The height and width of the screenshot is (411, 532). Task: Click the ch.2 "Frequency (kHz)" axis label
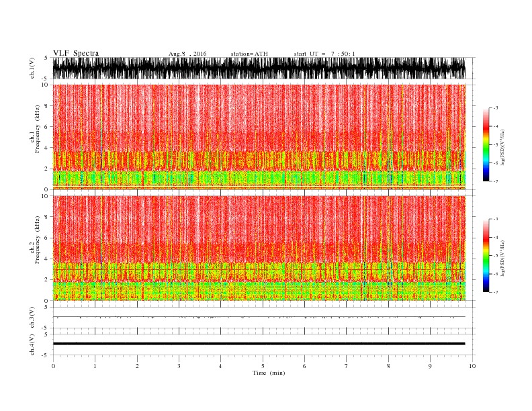pyautogui.click(x=37, y=240)
